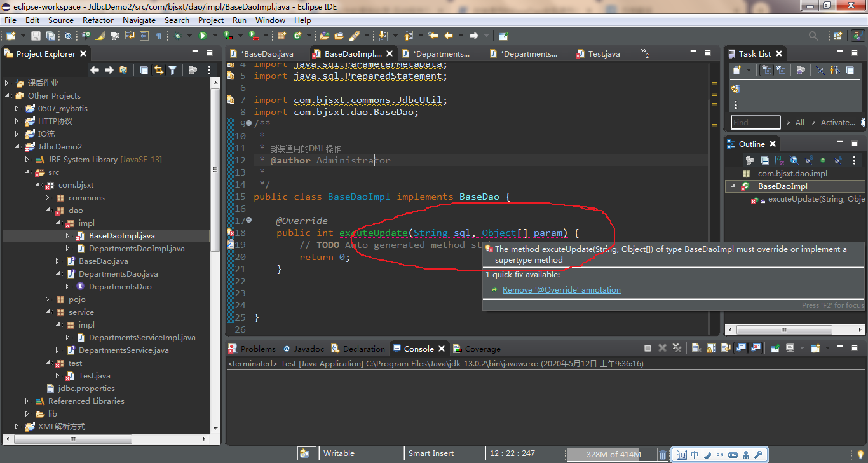Expand the JRE System Library node
This screenshot has height=463, width=868.
coord(28,159)
